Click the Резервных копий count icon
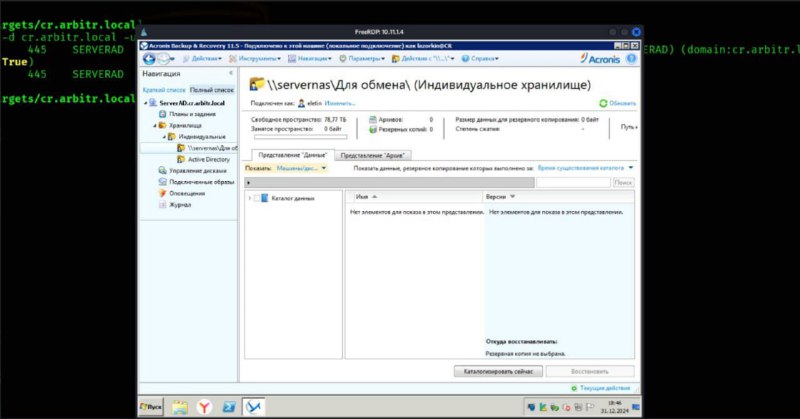Viewport: 800px width, 419px height. pyautogui.click(x=373, y=130)
